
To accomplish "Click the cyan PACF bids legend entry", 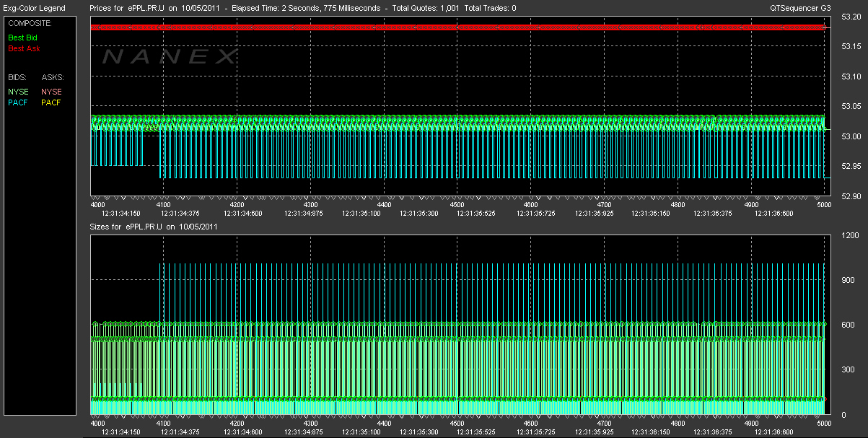I will pyautogui.click(x=18, y=102).
